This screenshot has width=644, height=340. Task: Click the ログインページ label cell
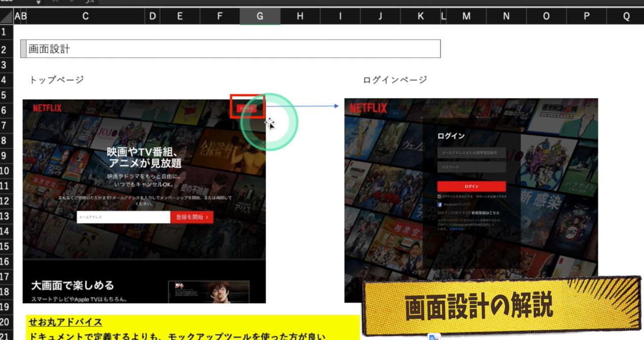(x=395, y=80)
